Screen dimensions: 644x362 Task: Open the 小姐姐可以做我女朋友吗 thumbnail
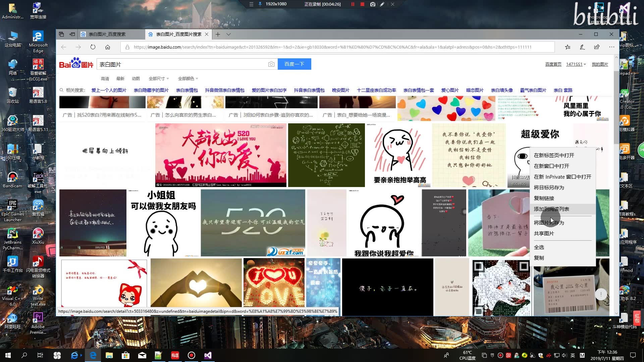click(x=163, y=223)
